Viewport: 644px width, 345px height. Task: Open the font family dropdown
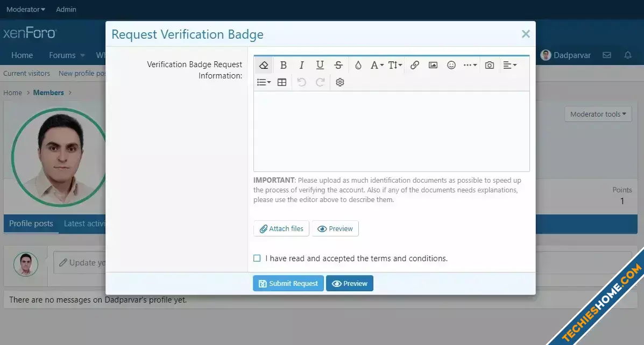[377, 65]
